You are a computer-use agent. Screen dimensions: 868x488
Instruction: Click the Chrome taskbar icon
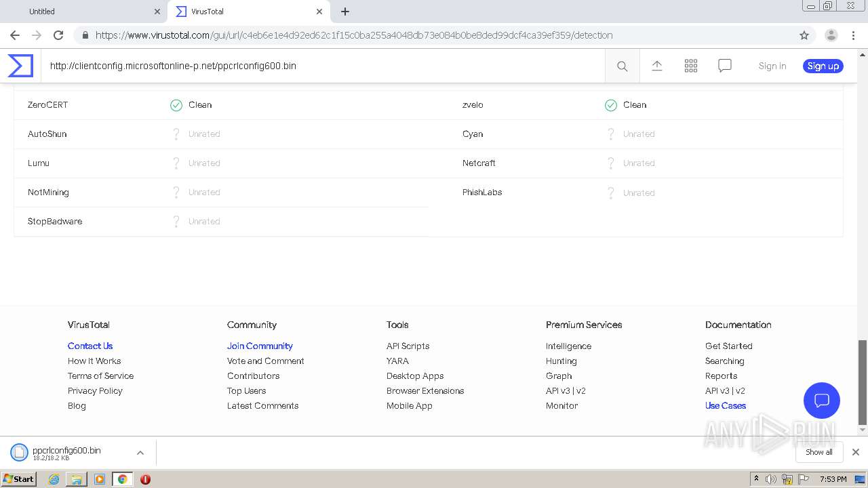tap(122, 479)
